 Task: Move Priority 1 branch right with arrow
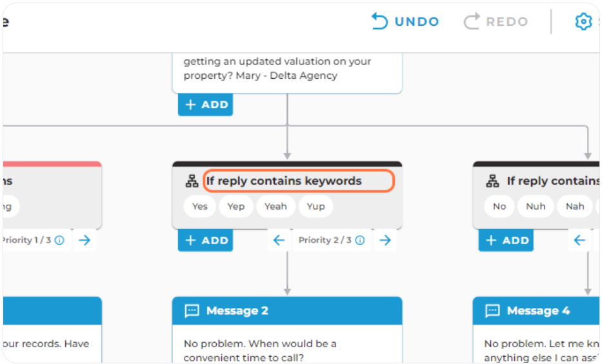tap(85, 240)
